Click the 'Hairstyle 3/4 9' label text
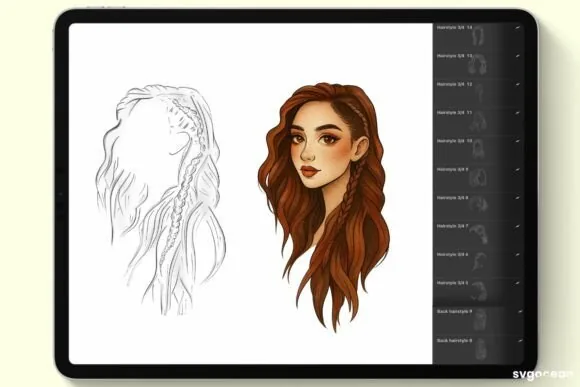This screenshot has height=387, width=580. coord(453,170)
